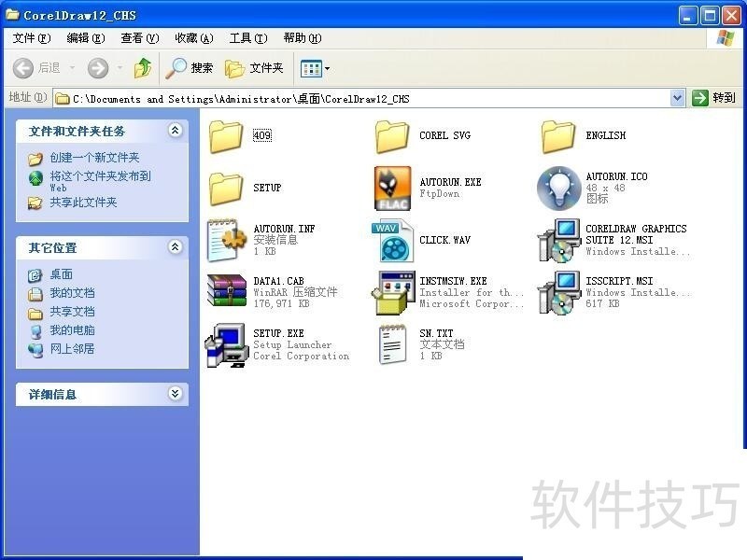Click 将这个文件夹发布到 Web link
The image size is (747, 560).
tap(100, 181)
